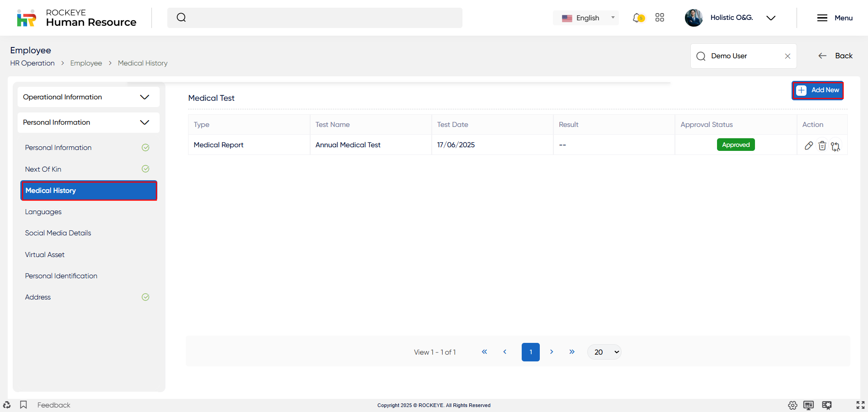Open Virtual Asset in sidebar
868x412 pixels.
(x=45, y=255)
